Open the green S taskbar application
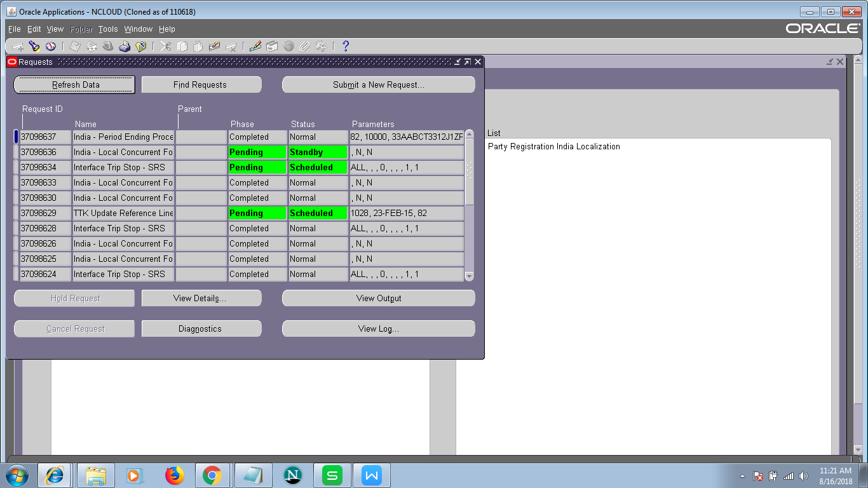Viewport: 868px width, 488px height. [332, 475]
